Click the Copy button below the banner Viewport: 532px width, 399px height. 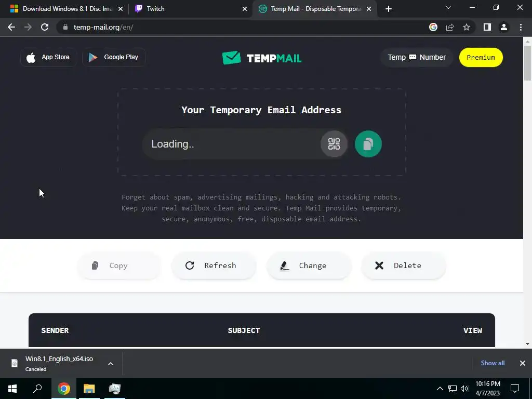(x=119, y=265)
